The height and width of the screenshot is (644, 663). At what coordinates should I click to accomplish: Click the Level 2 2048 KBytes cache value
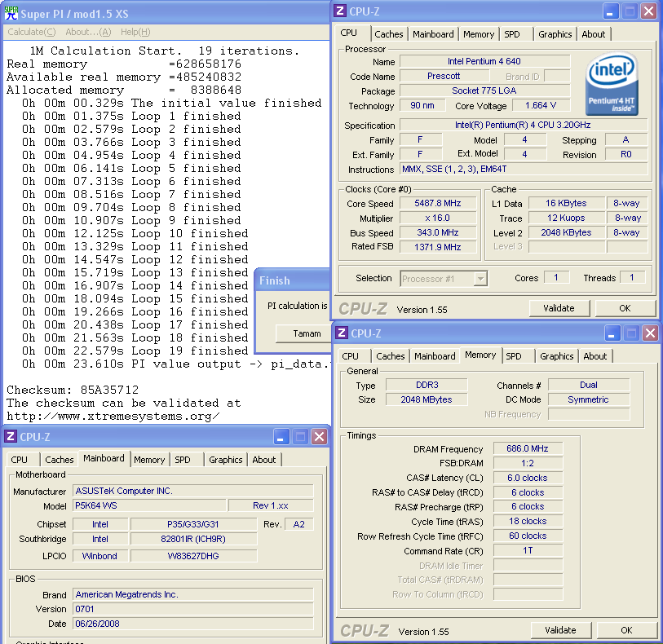click(x=566, y=232)
